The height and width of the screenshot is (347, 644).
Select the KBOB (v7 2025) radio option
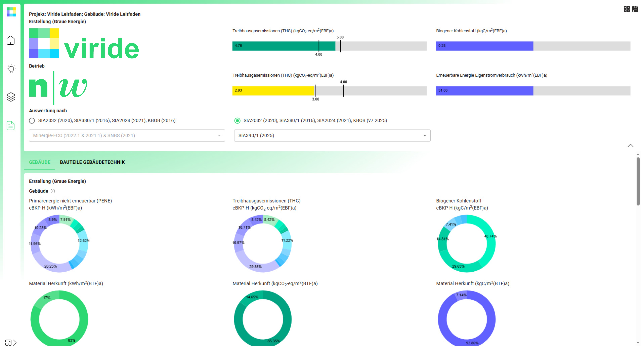[237, 121]
